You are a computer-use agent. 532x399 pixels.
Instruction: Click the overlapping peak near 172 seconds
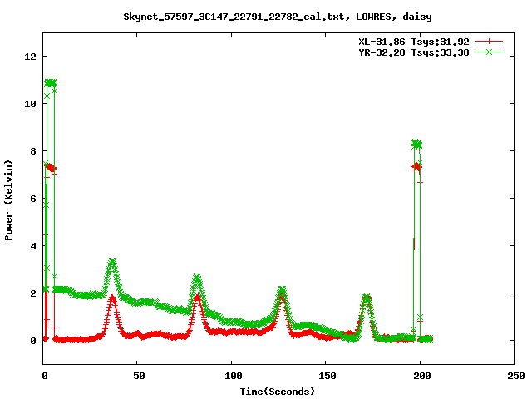(367, 298)
